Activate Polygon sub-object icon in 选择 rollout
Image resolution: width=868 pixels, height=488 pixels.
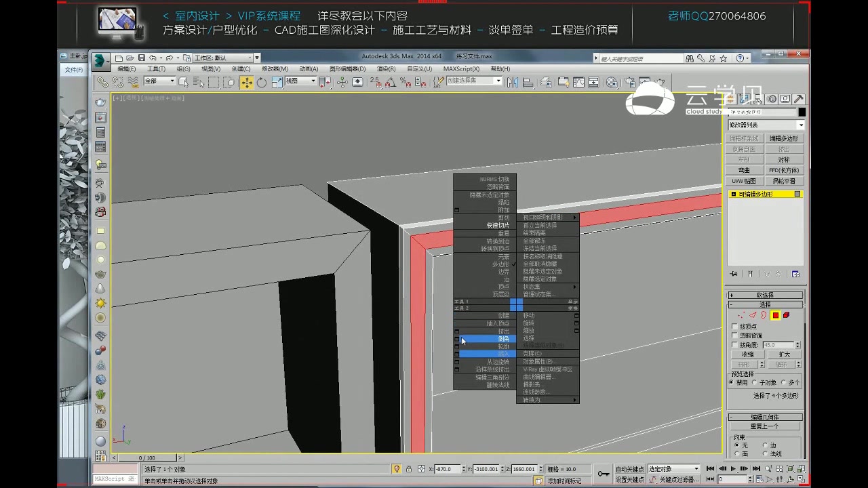(775, 315)
